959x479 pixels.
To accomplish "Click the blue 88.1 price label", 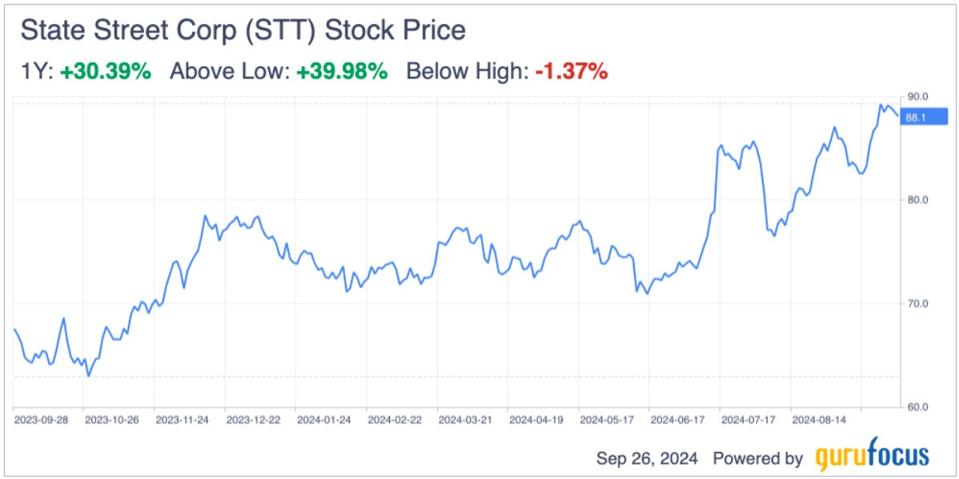I will (x=914, y=118).
